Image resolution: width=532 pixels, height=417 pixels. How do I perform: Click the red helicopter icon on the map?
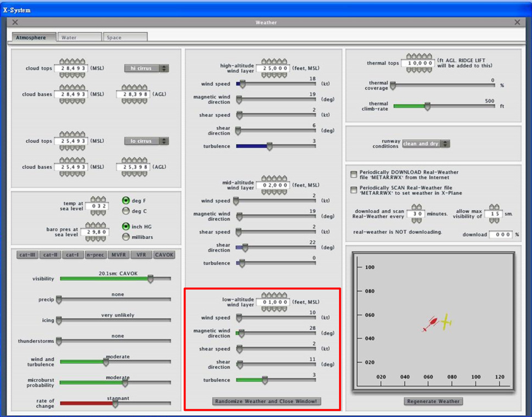click(431, 324)
